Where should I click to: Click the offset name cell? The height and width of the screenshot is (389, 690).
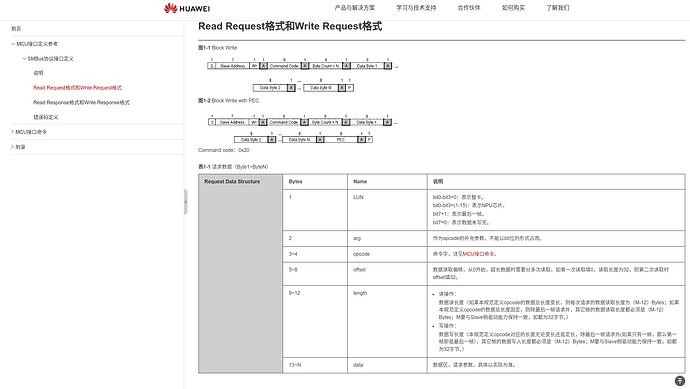[387, 273]
